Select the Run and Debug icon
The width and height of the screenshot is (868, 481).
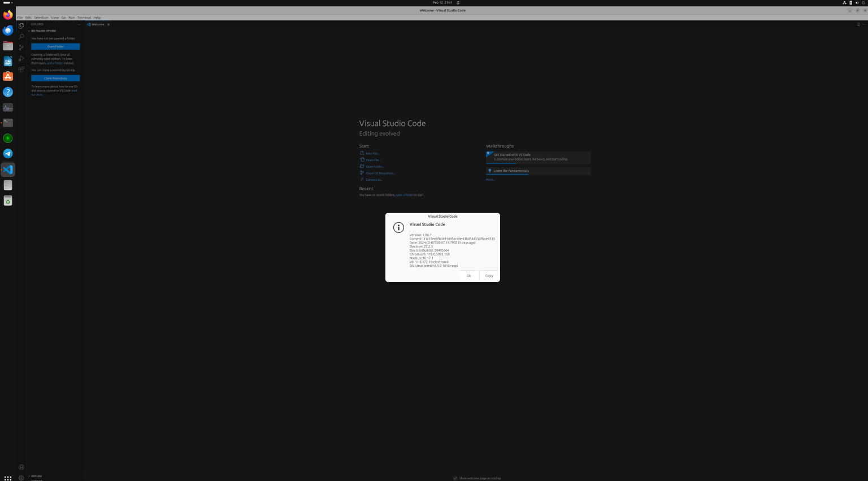20,58
